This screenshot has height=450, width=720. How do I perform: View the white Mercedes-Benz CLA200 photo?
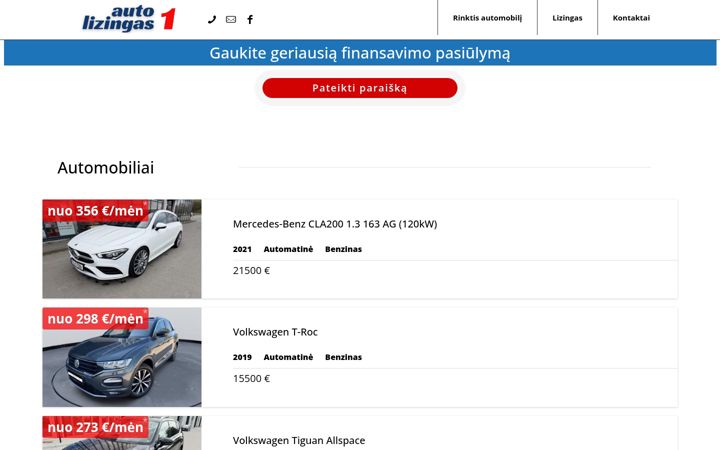[122, 249]
